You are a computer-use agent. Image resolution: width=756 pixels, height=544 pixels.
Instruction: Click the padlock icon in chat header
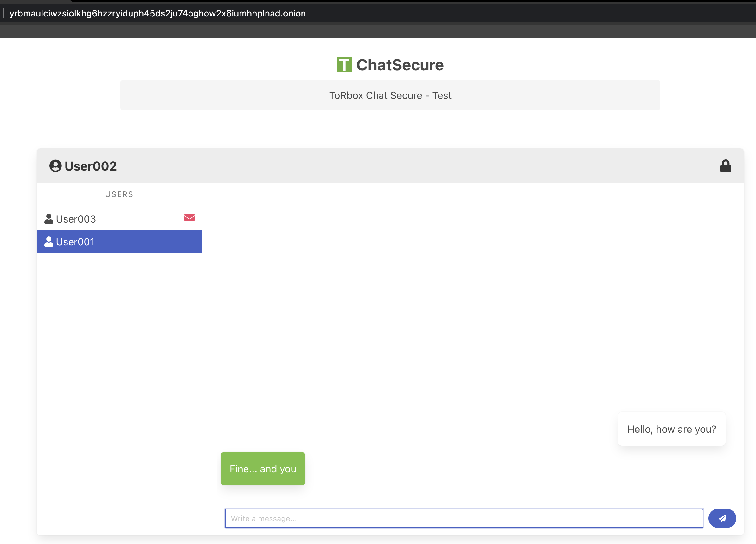[725, 166]
